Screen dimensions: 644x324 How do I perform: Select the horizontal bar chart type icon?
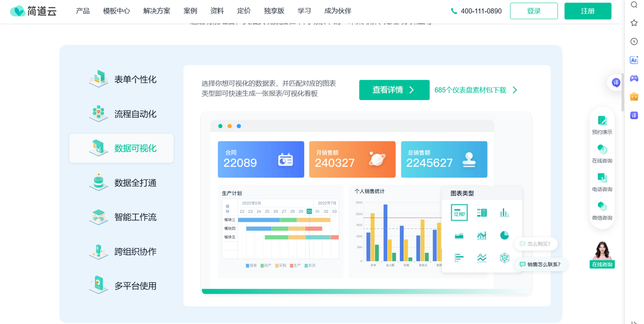pos(459,258)
